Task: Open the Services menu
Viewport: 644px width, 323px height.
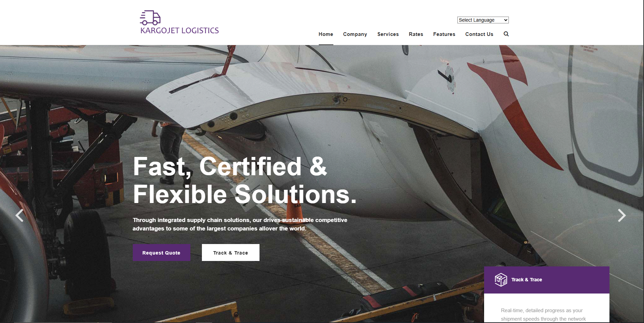Action: point(388,34)
